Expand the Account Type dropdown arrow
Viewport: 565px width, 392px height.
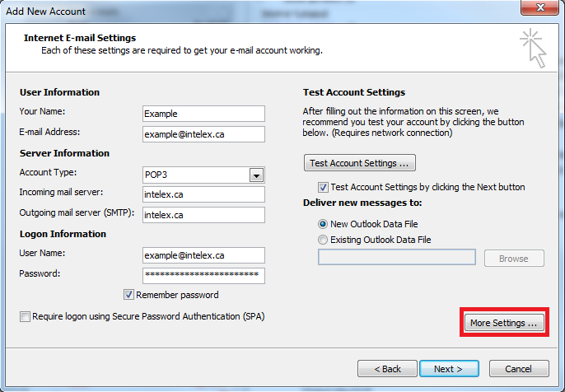coord(257,175)
